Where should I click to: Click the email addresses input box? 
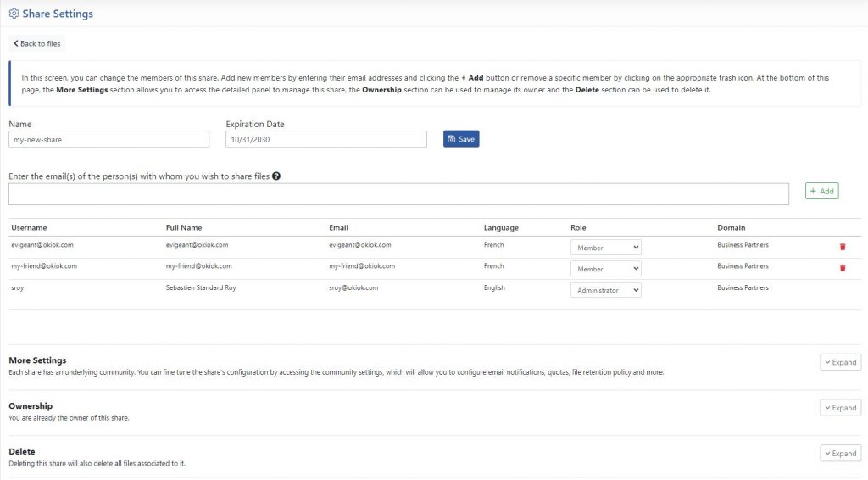click(x=398, y=194)
